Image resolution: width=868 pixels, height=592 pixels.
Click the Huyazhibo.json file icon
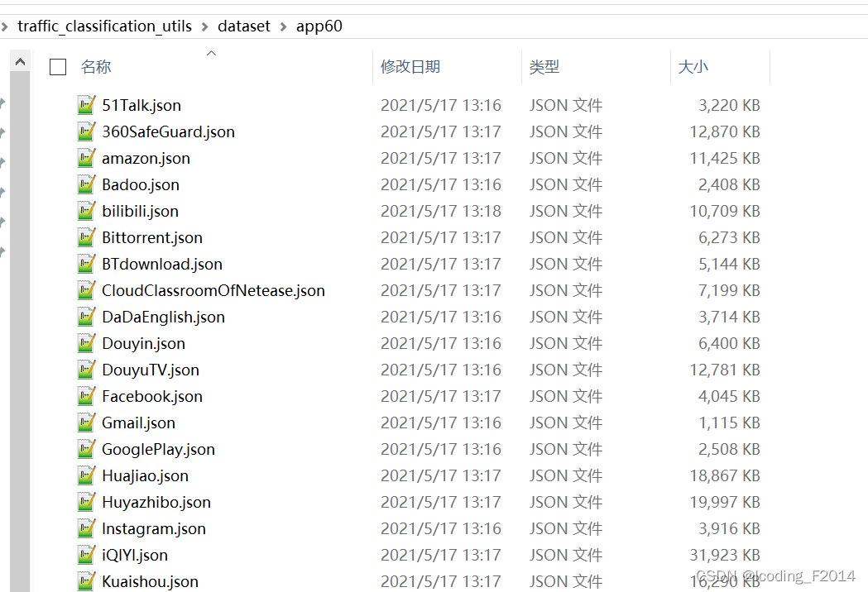[x=86, y=502]
